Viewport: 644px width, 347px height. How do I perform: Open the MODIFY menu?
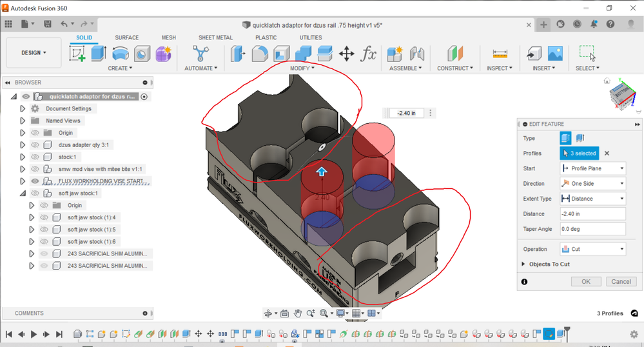point(302,68)
